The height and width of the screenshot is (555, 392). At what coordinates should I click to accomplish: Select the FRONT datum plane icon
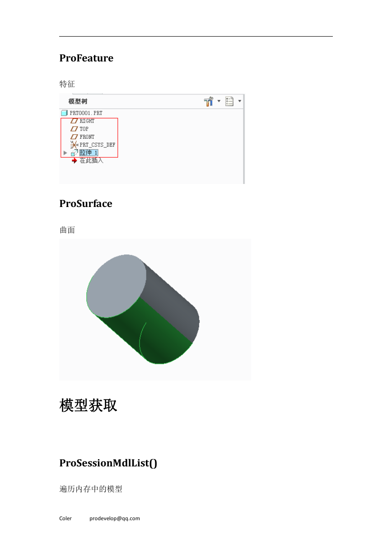(x=74, y=136)
